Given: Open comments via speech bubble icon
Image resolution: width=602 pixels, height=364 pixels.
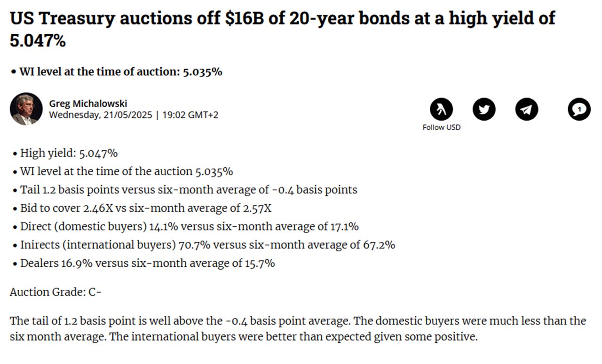Looking at the screenshot, I should pos(579,109).
